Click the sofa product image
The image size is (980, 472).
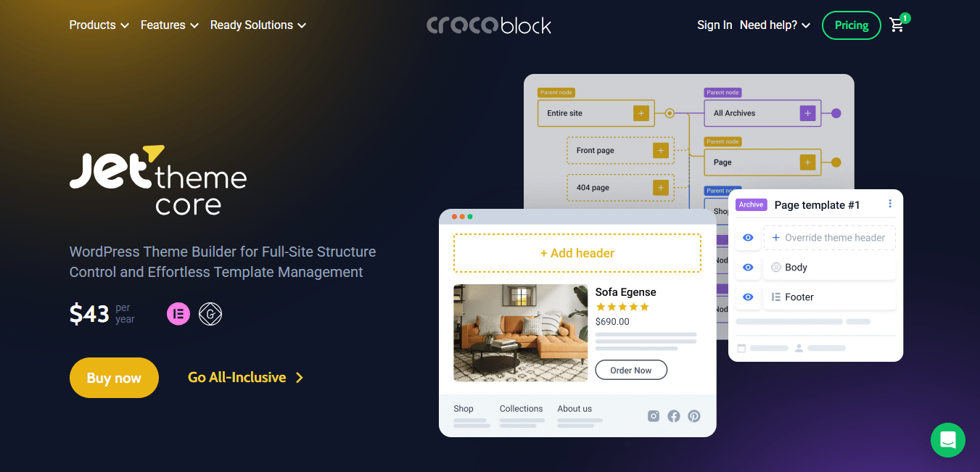pos(521,333)
